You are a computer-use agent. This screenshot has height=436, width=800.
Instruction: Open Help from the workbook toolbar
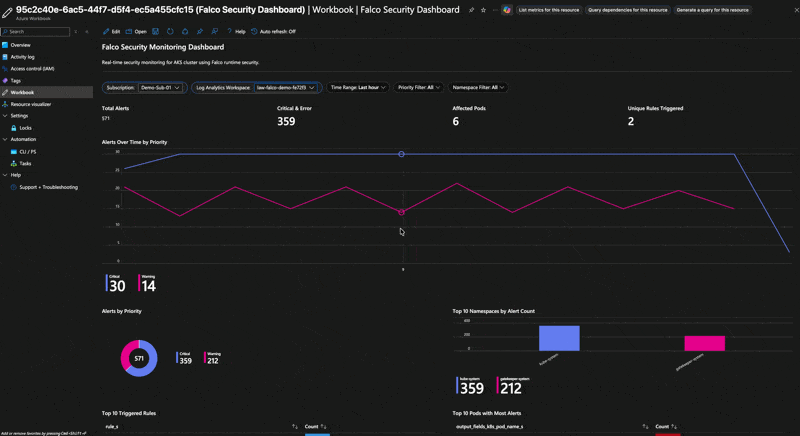coord(236,32)
